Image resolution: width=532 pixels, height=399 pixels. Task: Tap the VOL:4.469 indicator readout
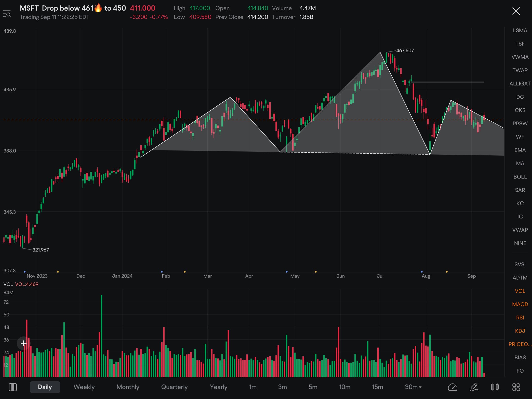coord(27,284)
